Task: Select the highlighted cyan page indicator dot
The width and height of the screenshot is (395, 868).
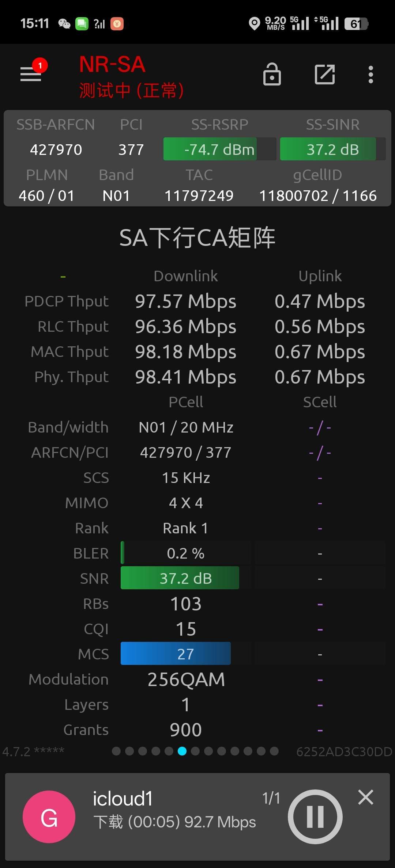Action: [x=182, y=751]
